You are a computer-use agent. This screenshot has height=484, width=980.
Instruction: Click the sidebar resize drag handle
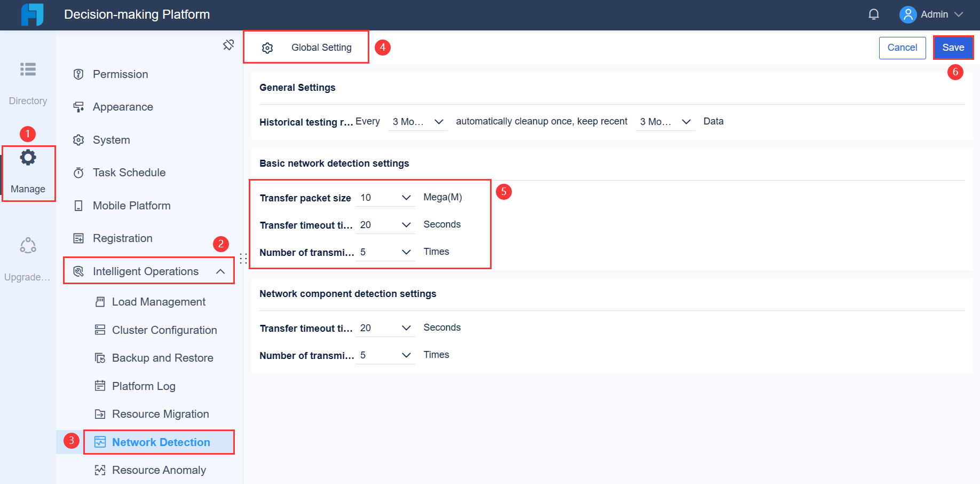pyautogui.click(x=243, y=259)
